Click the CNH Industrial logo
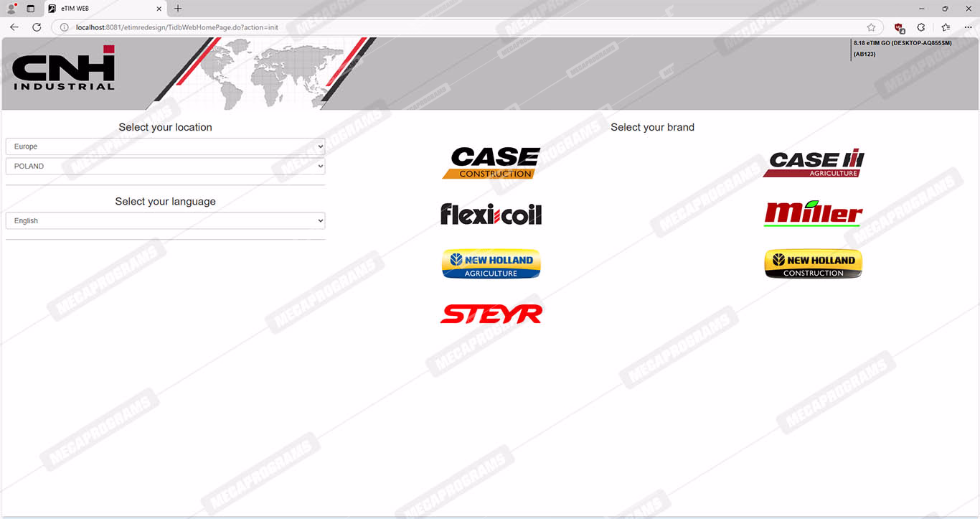The height and width of the screenshot is (519, 980). (x=64, y=68)
